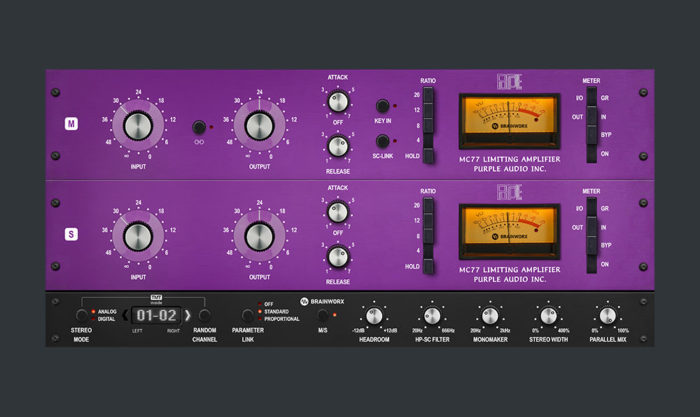Click the PARALLEL MIX knob
Image resolution: width=700 pixels, height=417 pixels.
pyautogui.click(x=608, y=316)
